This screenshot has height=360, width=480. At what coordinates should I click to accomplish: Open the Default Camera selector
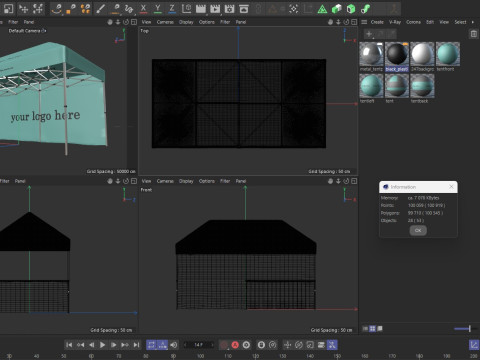tap(27, 31)
